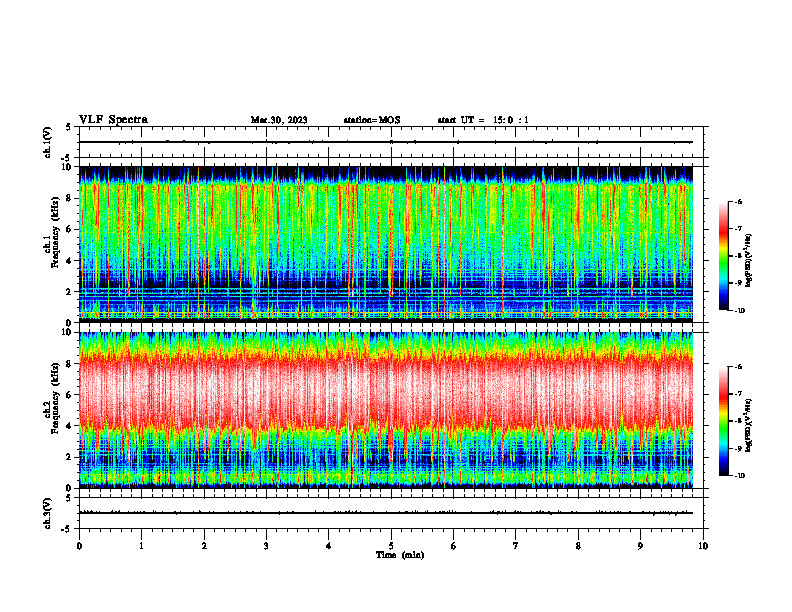
Task: Click the "start UT = 15:0 :1" header text
Action: point(483,120)
